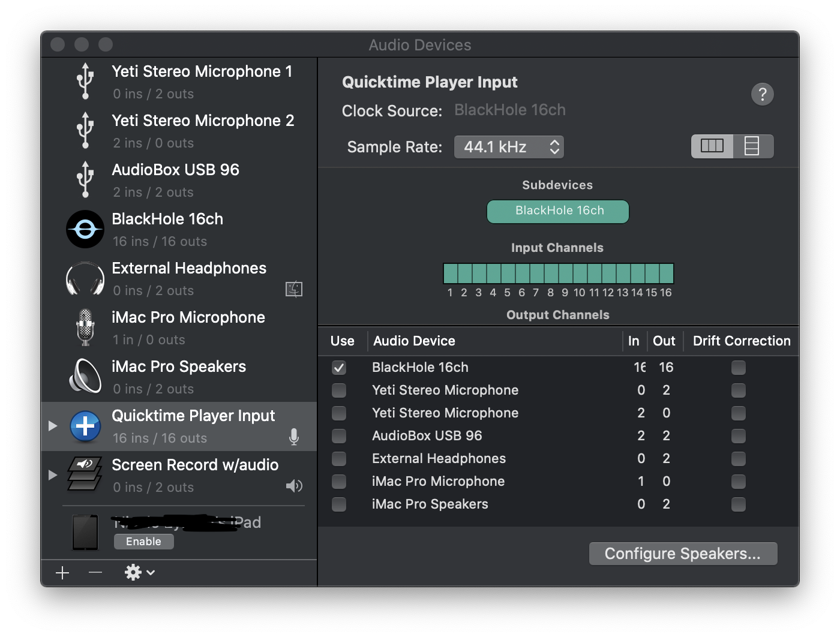Viewport: 840px width, 637px height.
Task: Click the BlackHole 16ch device icon
Action: pyautogui.click(x=85, y=229)
